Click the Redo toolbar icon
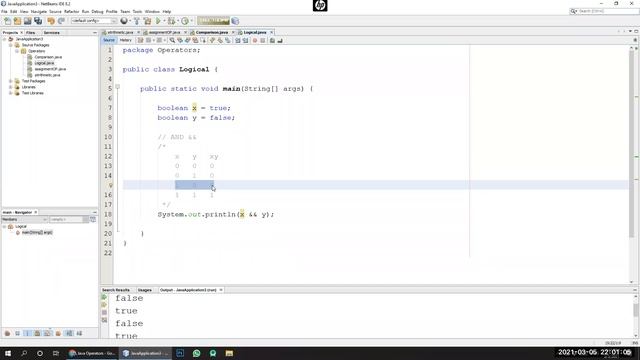This screenshot has height=360, width=640. [x=61, y=21]
